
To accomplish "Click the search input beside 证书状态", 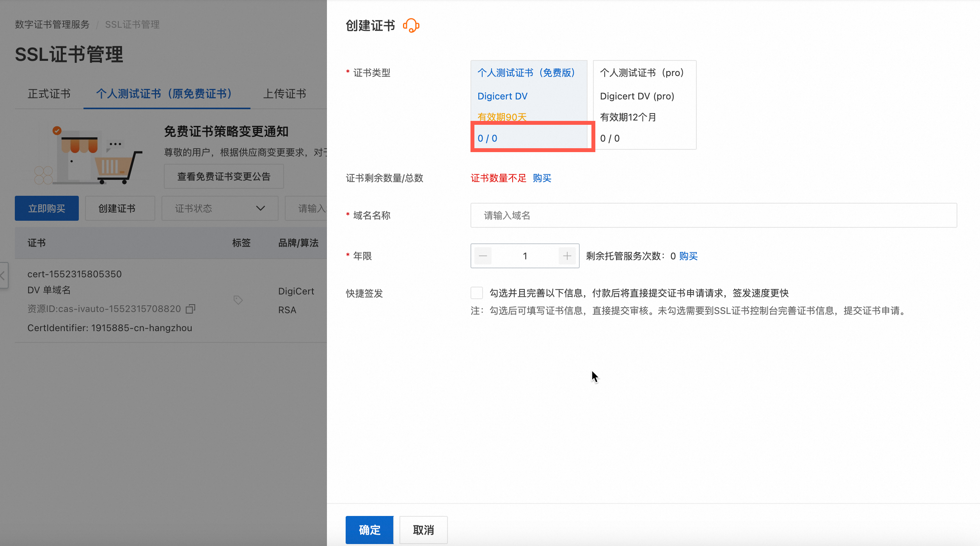I will click(x=306, y=208).
